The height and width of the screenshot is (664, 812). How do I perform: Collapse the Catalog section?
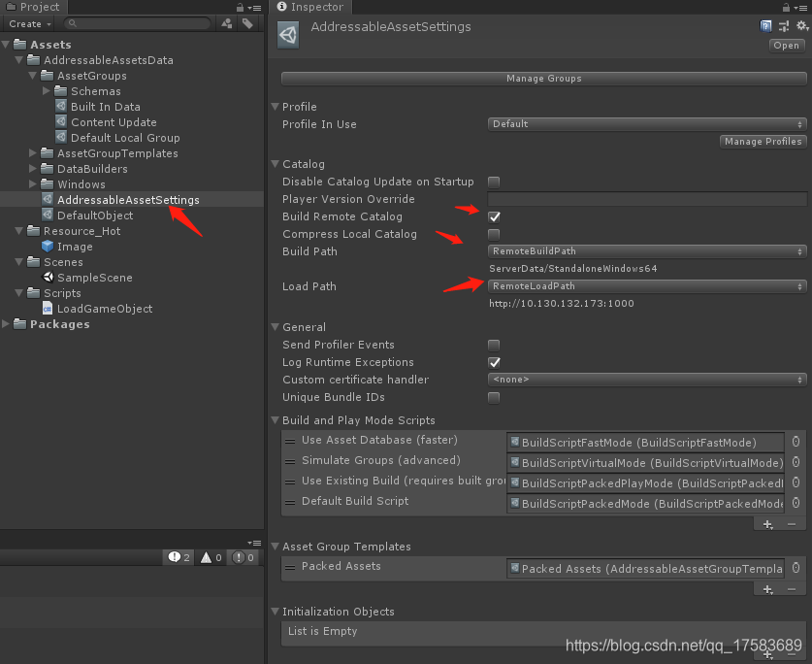[275, 163]
